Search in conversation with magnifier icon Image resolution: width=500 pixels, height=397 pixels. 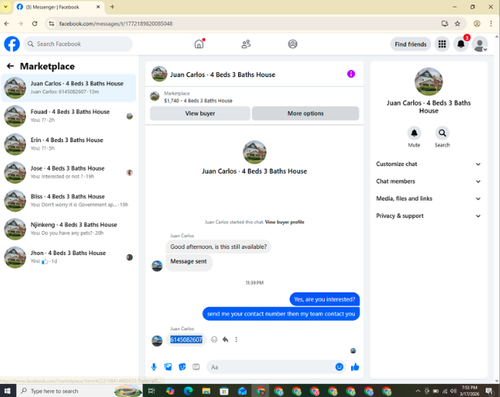pyautogui.click(x=442, y=133)
